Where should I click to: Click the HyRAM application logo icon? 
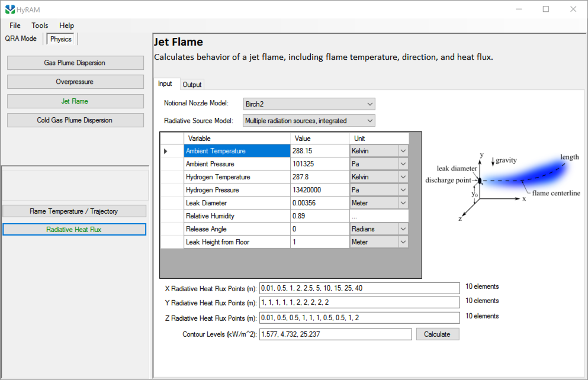point(10,9)
